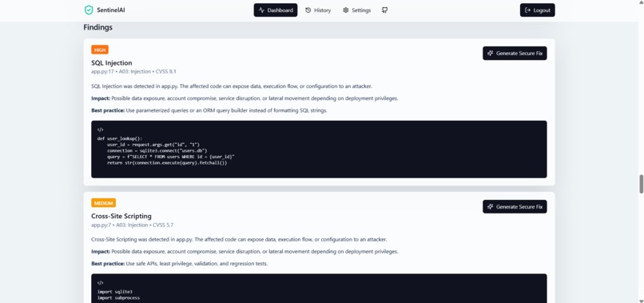Open the GitHub icon link
The width and height of the screenshot is (644, 303).
pyautogui.click(x=384, y=10)
